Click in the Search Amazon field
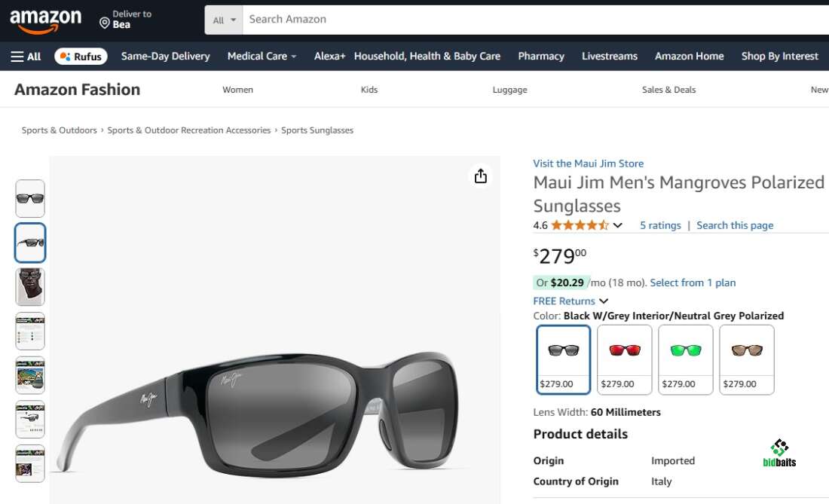Viewport: 829px width, 504px height. (536, 20)
